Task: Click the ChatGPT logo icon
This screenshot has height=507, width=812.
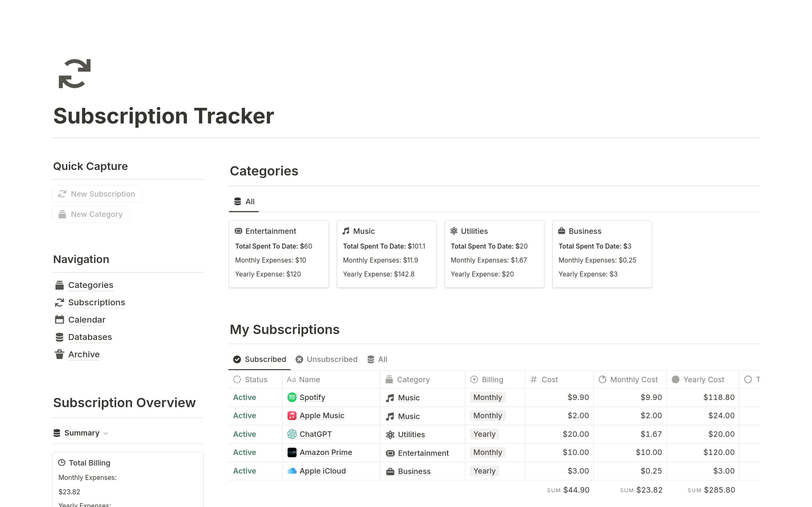Action: 292,434
